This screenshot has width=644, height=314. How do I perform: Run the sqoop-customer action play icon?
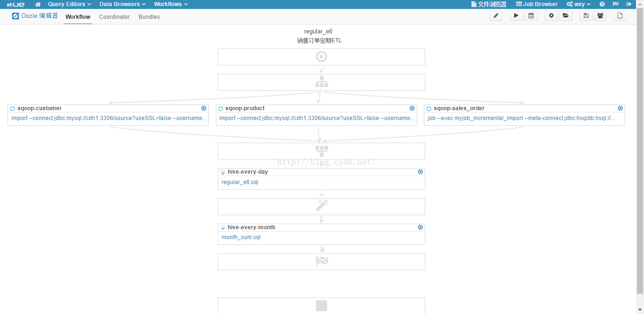[x=204, y=108]
